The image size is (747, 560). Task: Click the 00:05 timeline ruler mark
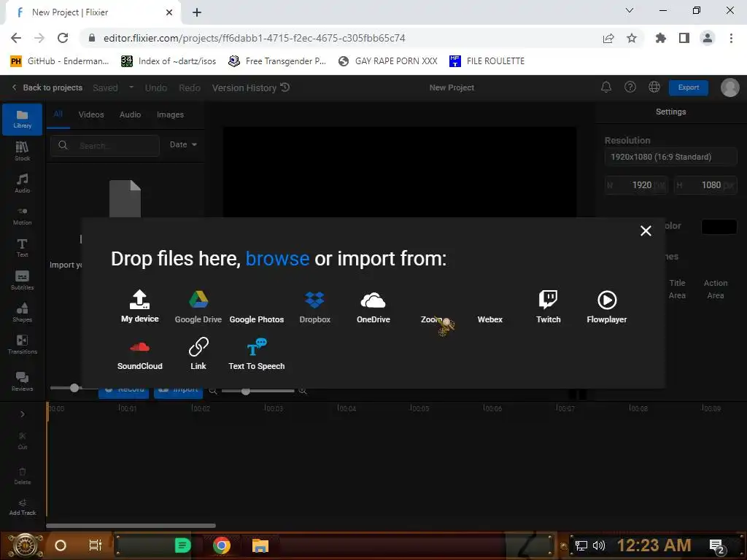click(419, 408)
